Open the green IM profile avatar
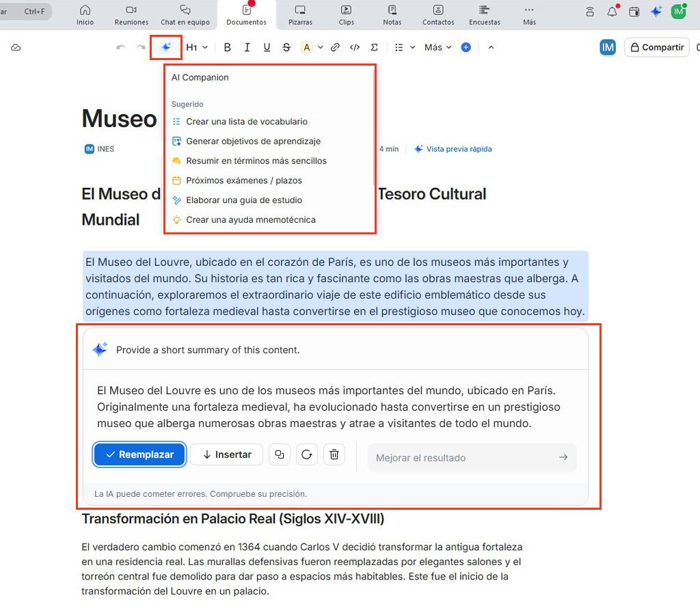 tap(679, 12)
